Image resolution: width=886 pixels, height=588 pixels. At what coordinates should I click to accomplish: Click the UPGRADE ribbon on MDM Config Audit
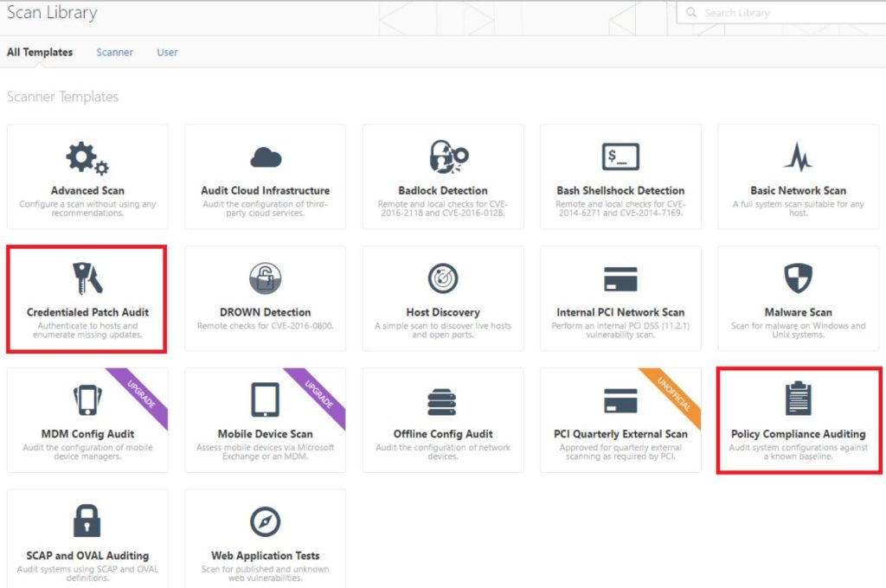point(141,395)
